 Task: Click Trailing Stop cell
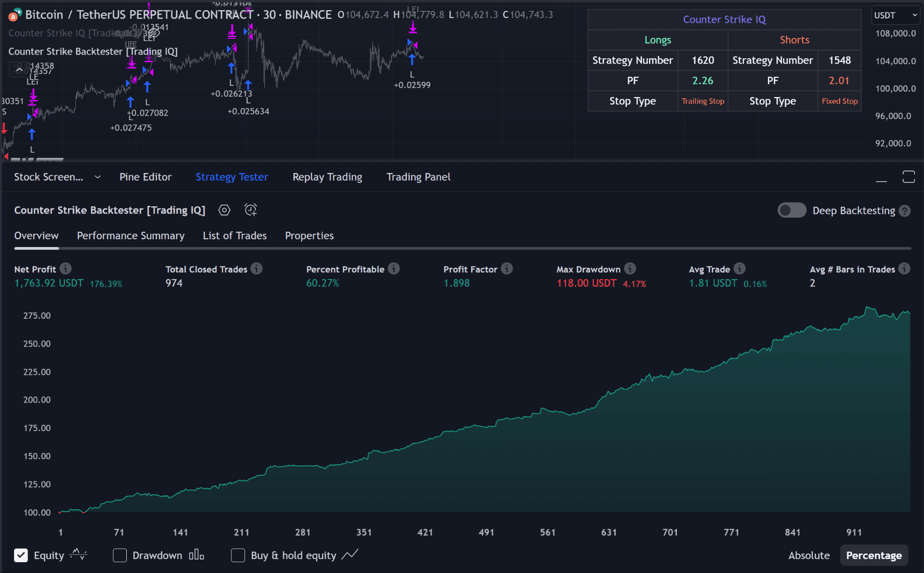point(703,101)
